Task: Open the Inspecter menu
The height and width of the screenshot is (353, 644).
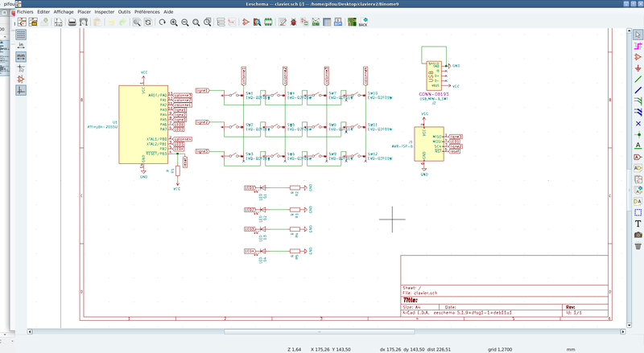Action: [x=104, y=13]
